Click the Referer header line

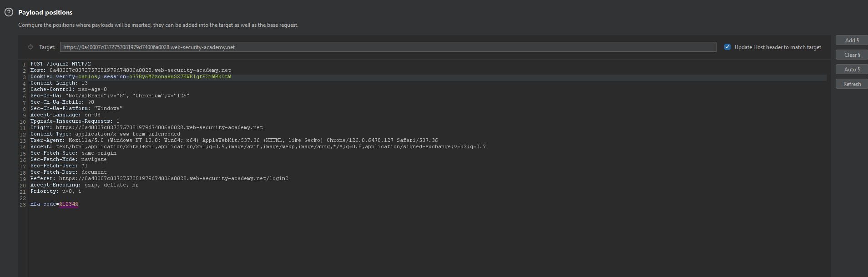tap(159, 179)
